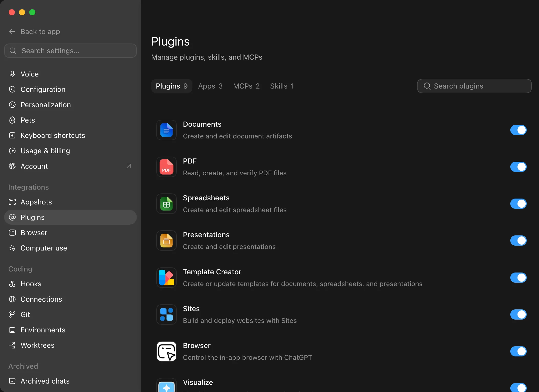Click the Archived chats box icon
The width and height of the screenshot is (539, 392).
point(12,381)
